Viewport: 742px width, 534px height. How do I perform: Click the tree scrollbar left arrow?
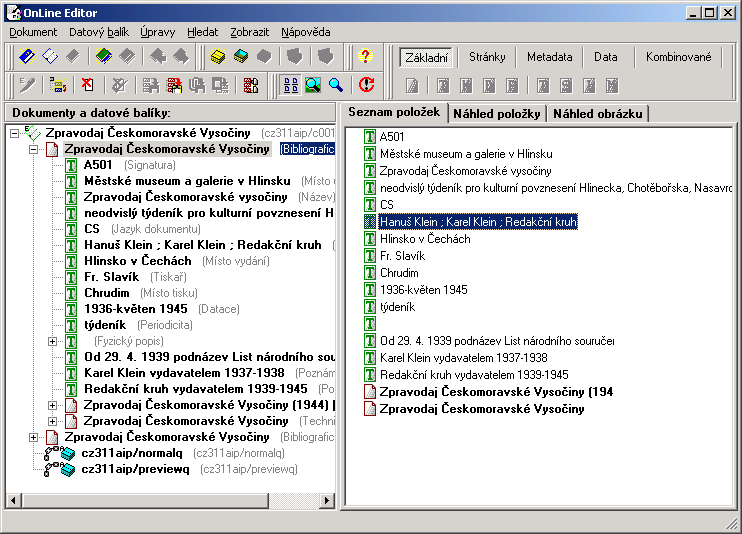tap(13, 500)
